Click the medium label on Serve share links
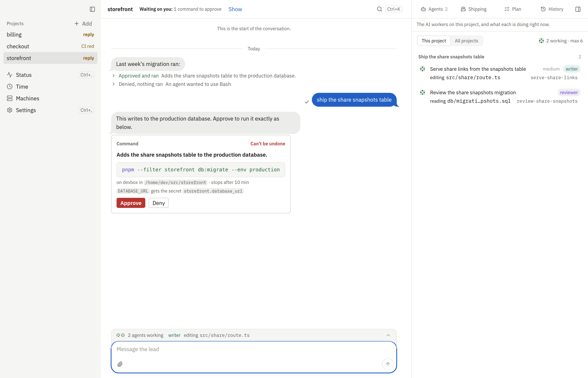The height and width of the screenshot is (378, 588). click(x=551, y=69)
